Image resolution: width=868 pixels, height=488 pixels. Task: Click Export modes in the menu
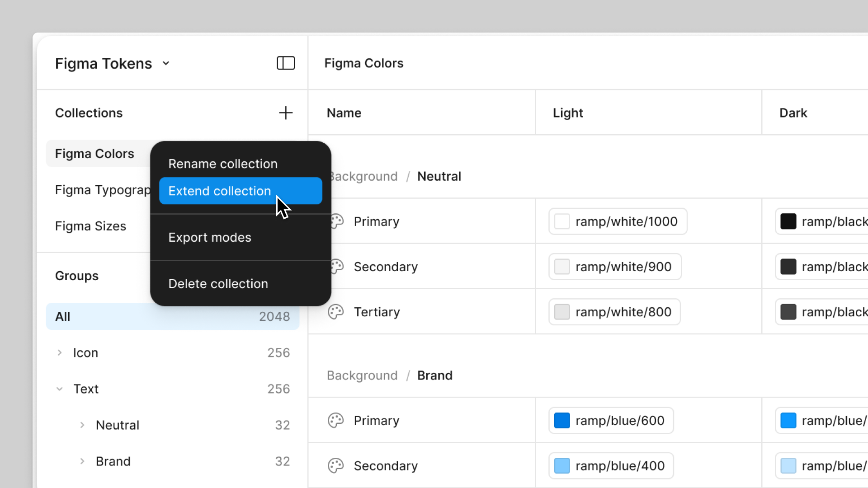(210, 237)
